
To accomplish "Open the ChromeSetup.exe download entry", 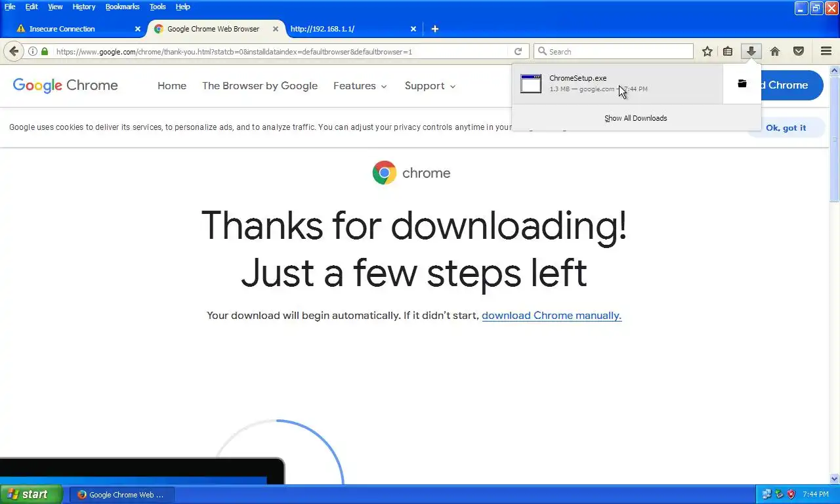I will coord(617,83).
